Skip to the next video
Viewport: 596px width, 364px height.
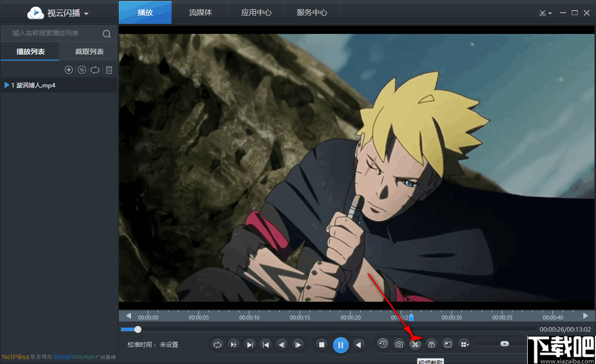click(x=250, y=345)
